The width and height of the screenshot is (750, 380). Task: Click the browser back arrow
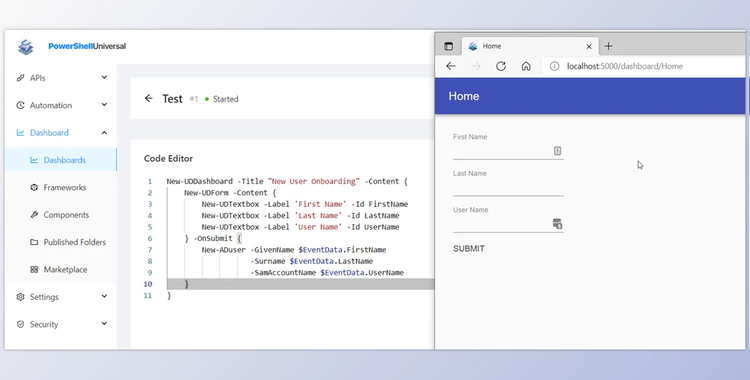tap(451, 66)
